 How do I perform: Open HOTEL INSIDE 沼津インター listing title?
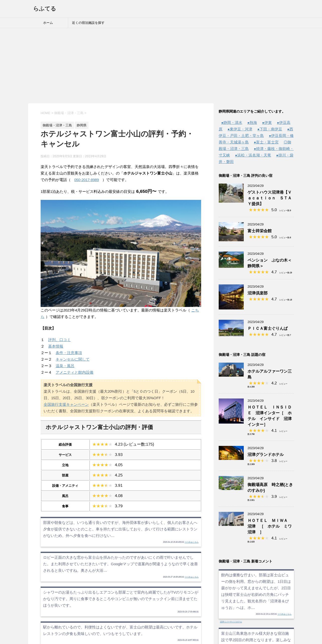pos(270,416)
